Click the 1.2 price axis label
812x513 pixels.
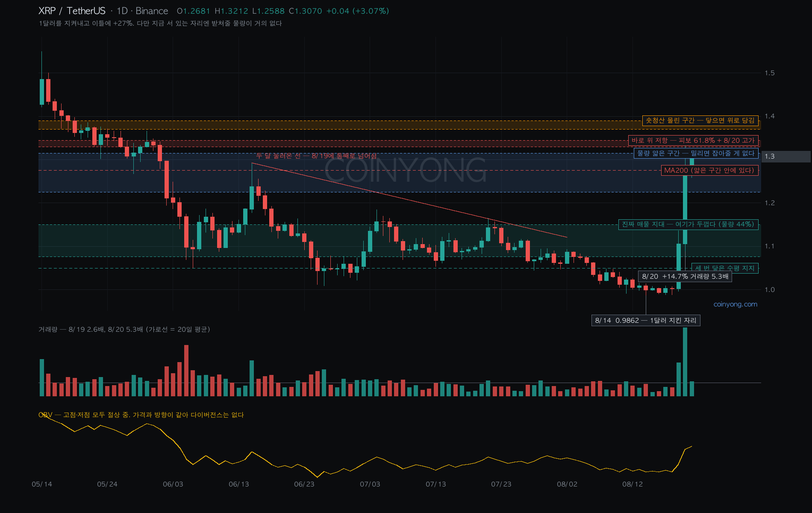click(x=770, y=203)
